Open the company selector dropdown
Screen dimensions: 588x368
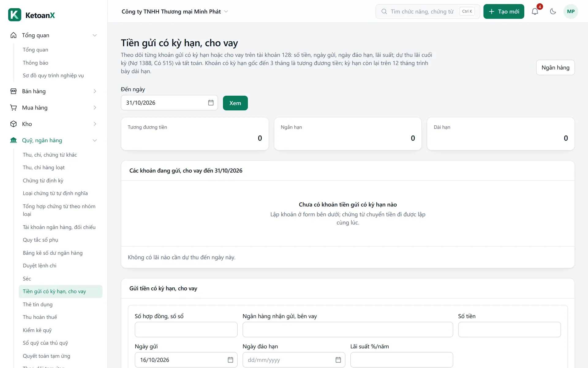click(175, 11)
